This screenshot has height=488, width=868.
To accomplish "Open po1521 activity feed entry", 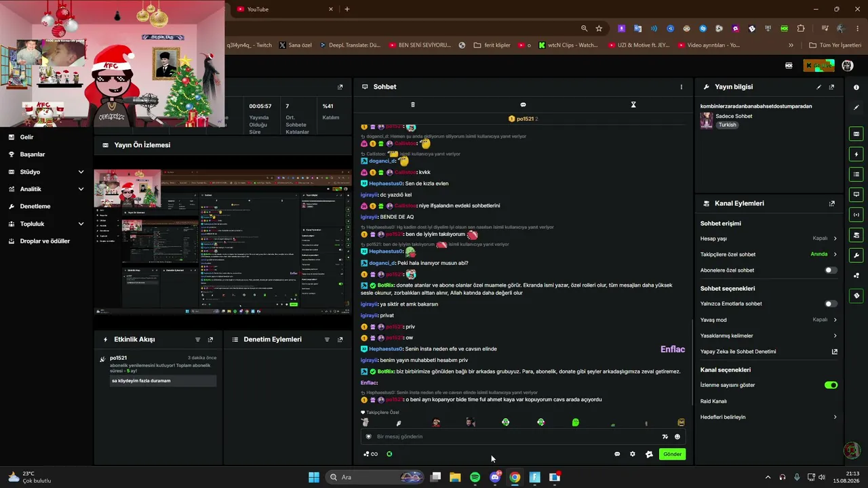I will (159, 370).
